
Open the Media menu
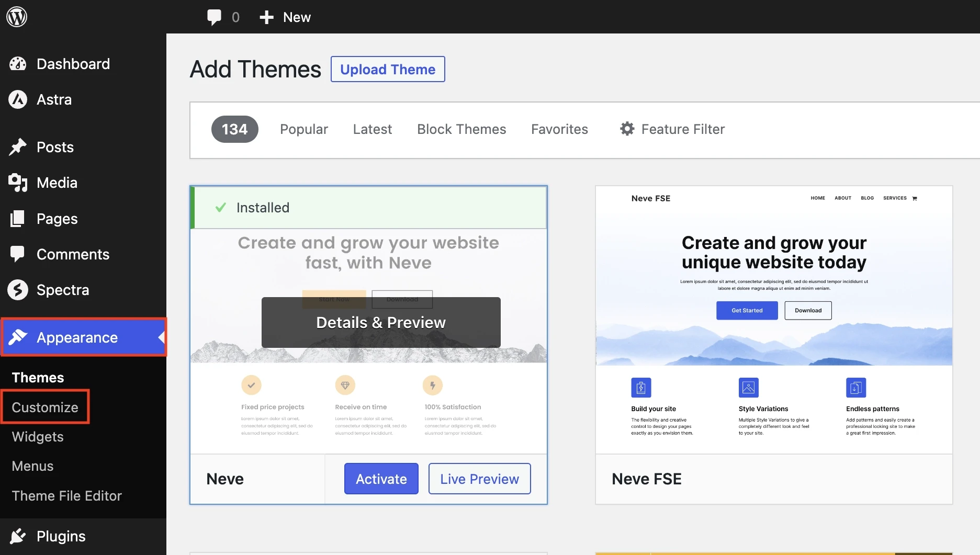coord(83,183)
